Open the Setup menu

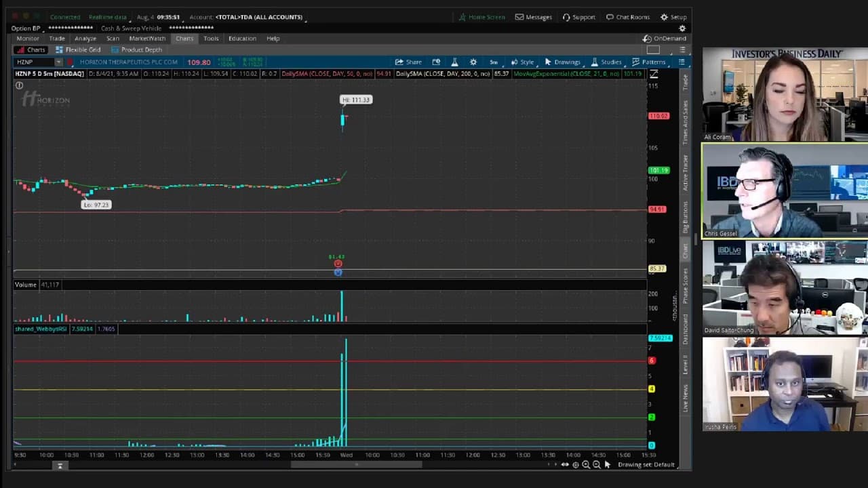[x=673, y=17]
